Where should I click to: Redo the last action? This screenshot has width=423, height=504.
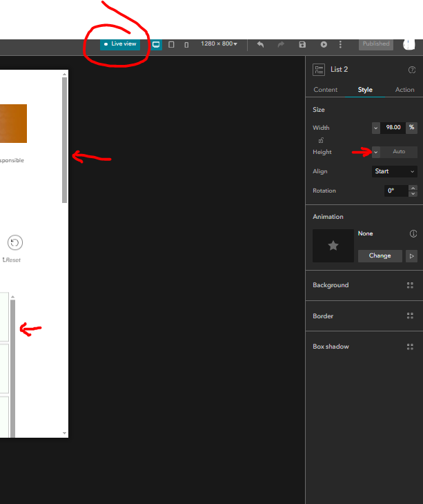(281, 44)
